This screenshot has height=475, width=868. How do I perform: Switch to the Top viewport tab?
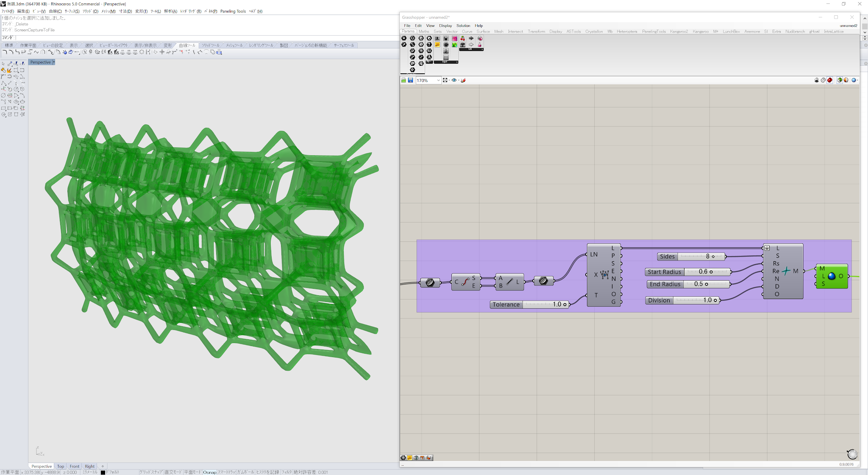click(x=60, y=466)
